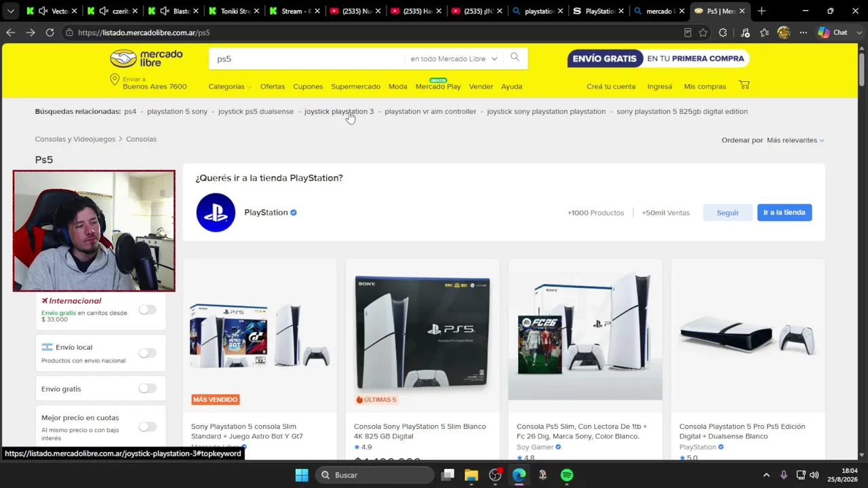
Task: Click the browser back arrow
Action: pos(11,33)
